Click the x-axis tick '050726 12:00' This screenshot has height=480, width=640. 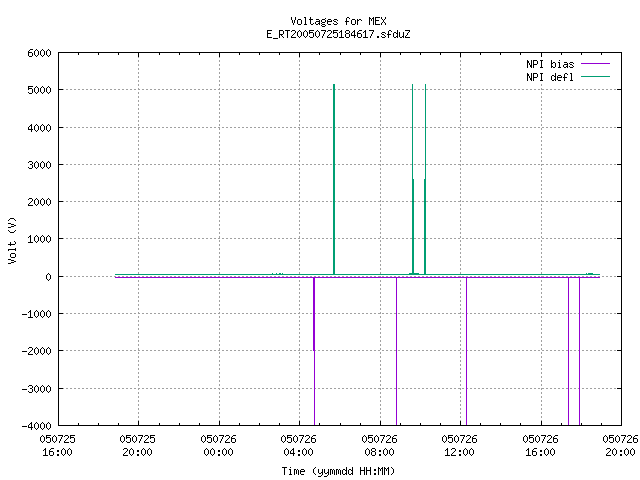(x=460, y=446)
